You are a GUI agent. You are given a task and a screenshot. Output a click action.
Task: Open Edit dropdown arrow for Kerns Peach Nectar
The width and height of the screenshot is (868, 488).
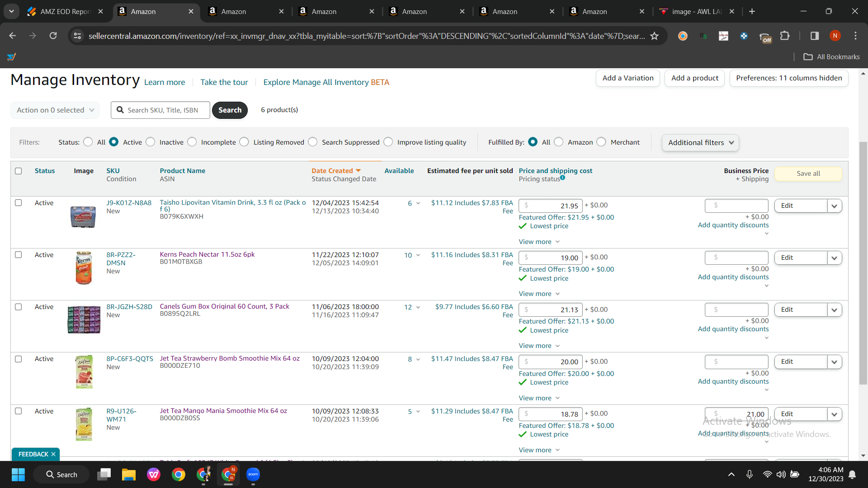click(x=835, y=258)
